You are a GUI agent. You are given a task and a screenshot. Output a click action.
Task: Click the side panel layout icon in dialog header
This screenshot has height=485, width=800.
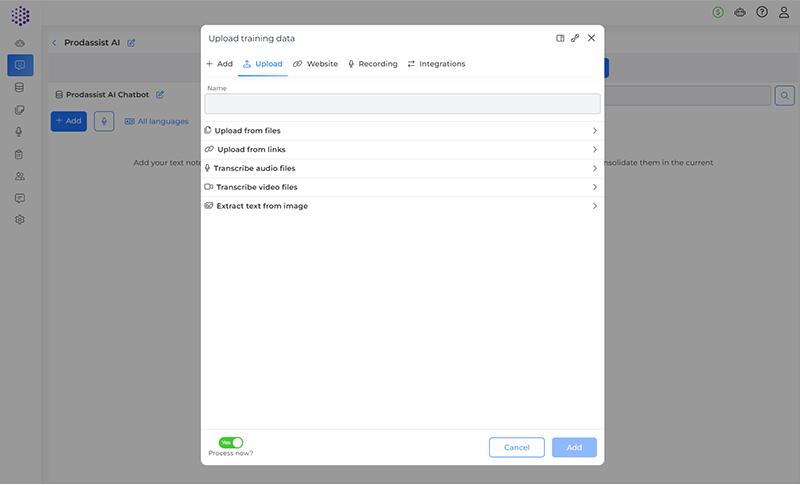(560, 38)
